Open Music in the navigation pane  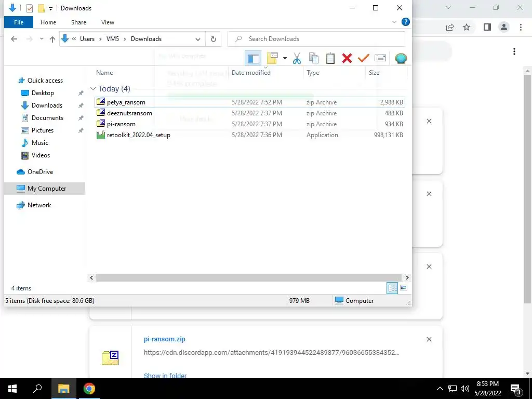pyautogui.click(x=39, y=143)
